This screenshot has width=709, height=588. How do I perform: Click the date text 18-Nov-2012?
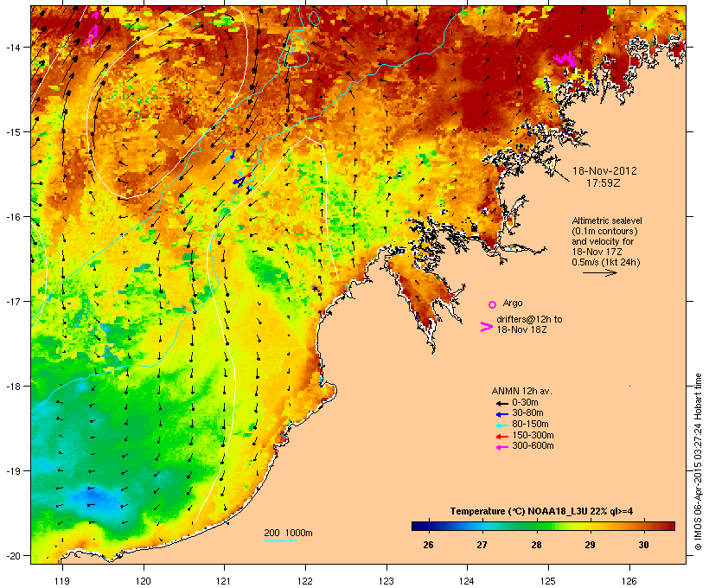(x=604, y=171)
